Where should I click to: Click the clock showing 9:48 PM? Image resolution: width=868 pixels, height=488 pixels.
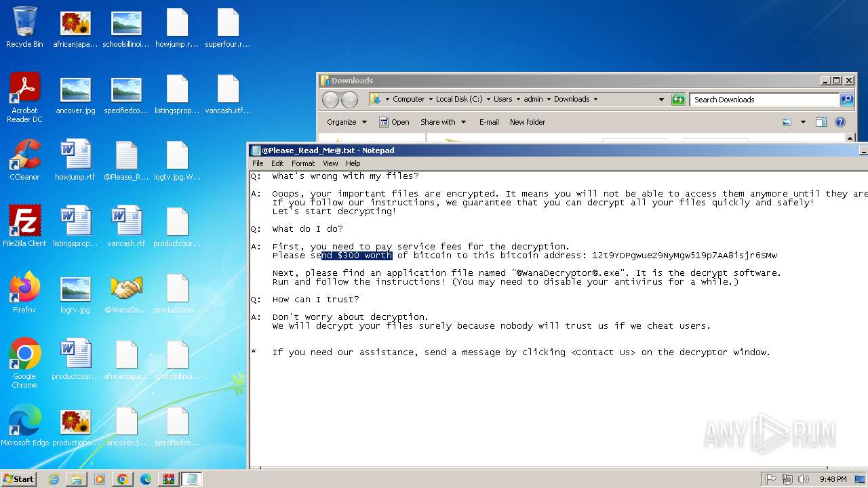pos(833,479)
